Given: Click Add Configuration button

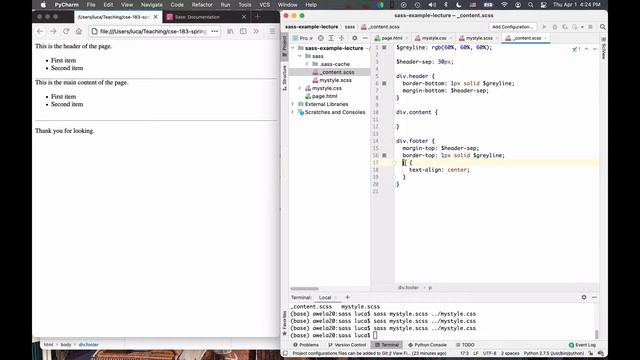Looking at the screenshot, I should pyautogui.click(x=512, y=27).
